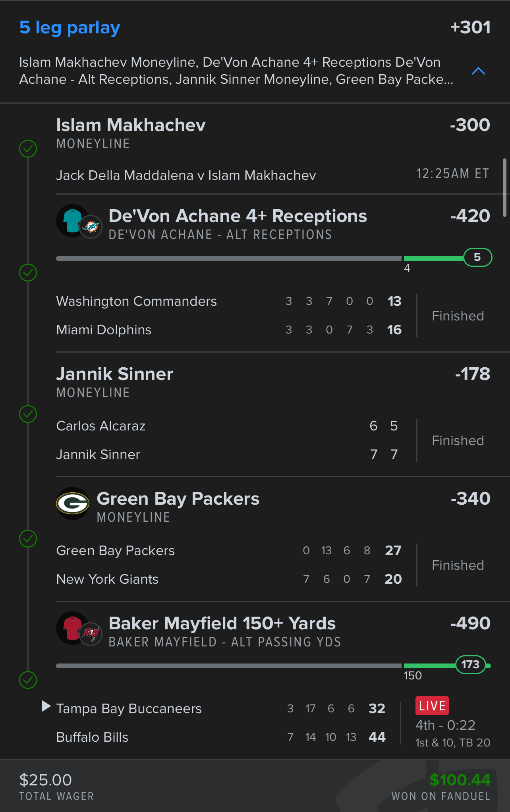Click the Green Bay Packers logo
This screenshot has width=510, height=812.
coord(73,503)
